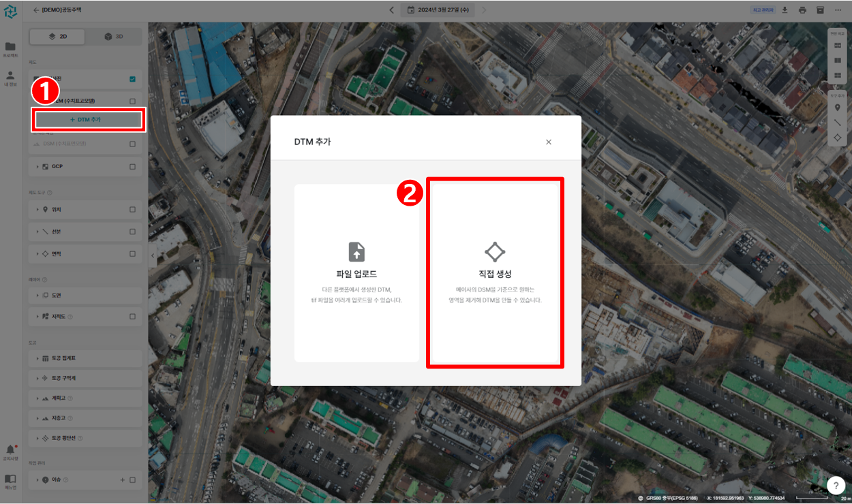Open 프로젝트 folder in left sidebar

[x=10, y=47]
